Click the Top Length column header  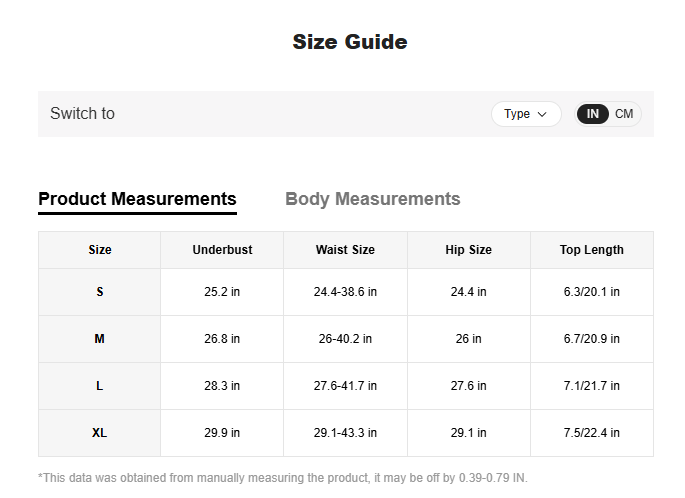[591, 250]
